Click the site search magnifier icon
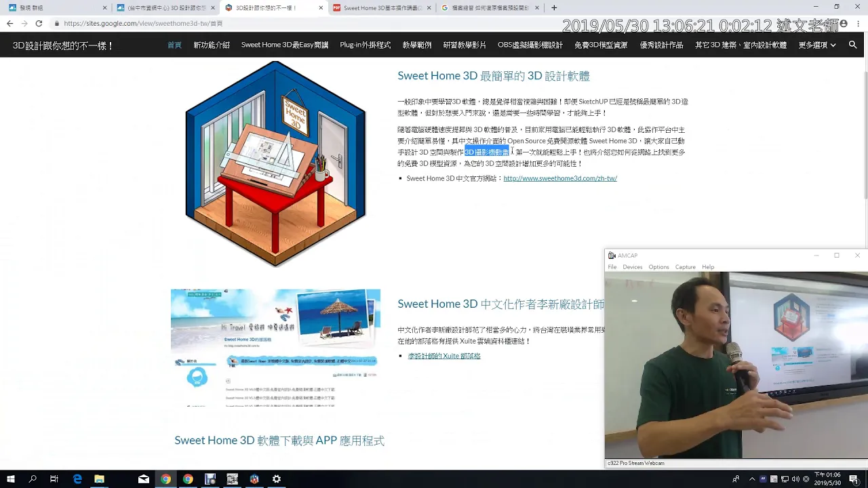The image size is (868, 488). pyautogui.click(x=852, y=45)
